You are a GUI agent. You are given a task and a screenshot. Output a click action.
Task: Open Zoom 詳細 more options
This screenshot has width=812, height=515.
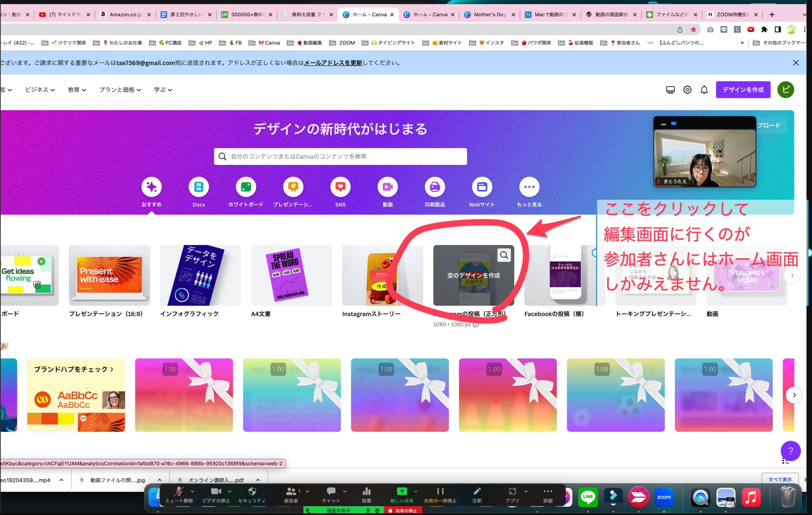(548, 494)
